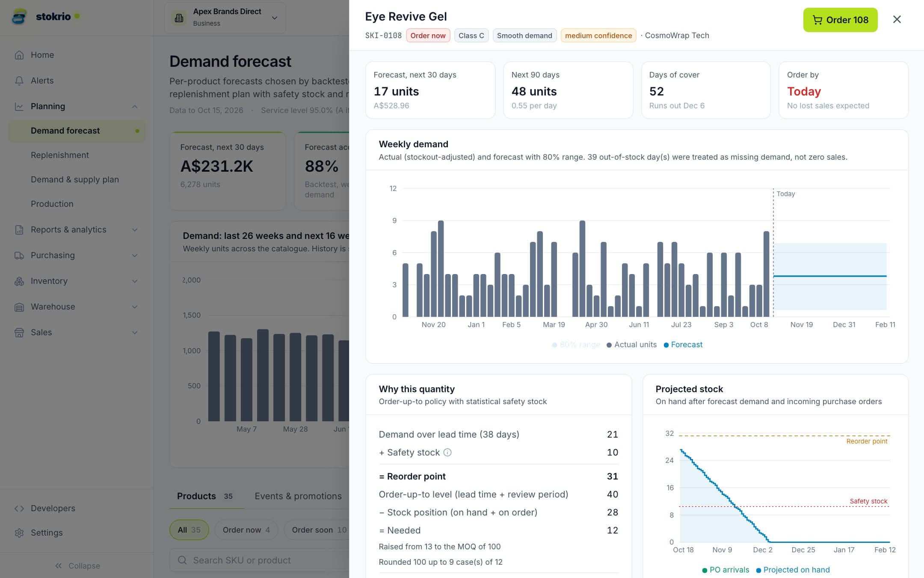The width and height of the screenshot is (924, 578).
Task: Toggle the Forecast legend series
Action: (683, 345)
